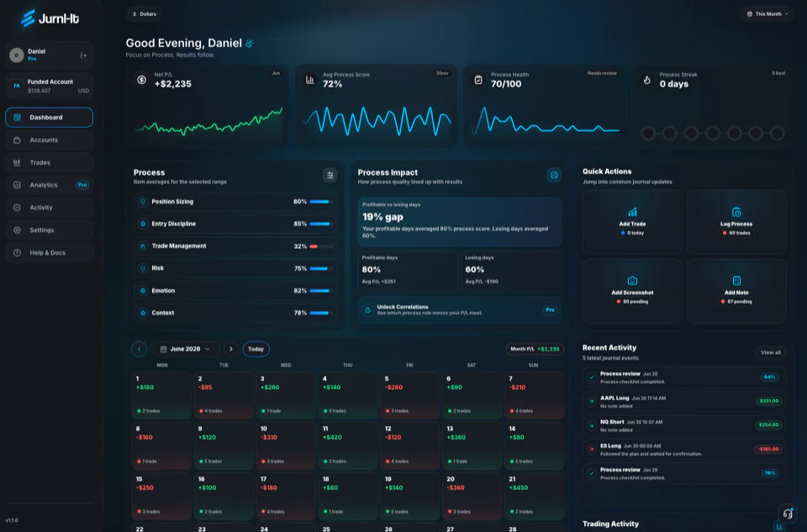Select the June 21 calendar day +$450
Image resolution: width=807 pixels, height=532 pixels.
tap(535, 496)
